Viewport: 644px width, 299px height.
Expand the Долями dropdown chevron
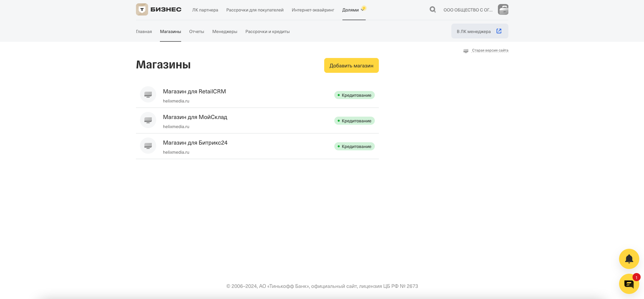click(x=362, y=10)
